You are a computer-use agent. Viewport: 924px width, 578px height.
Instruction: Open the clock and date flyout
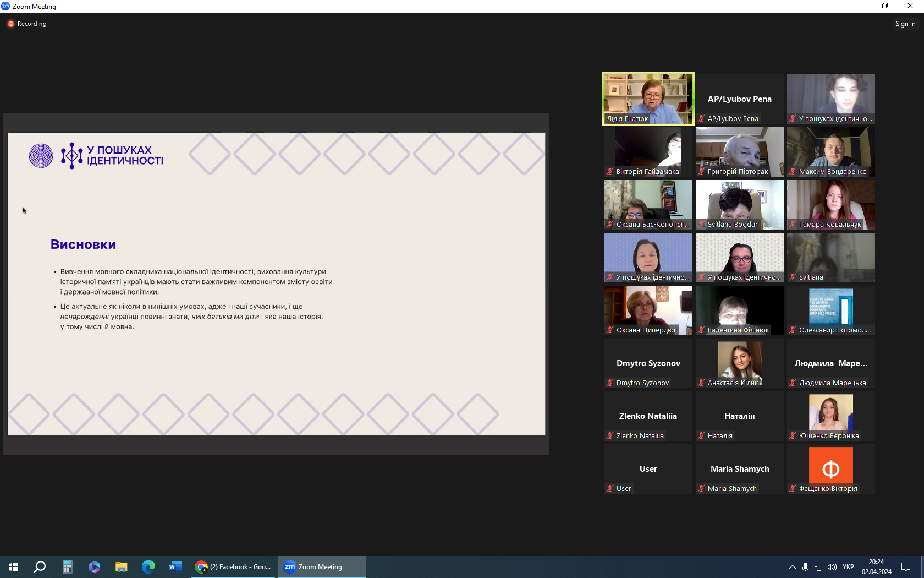click(876, 566)
